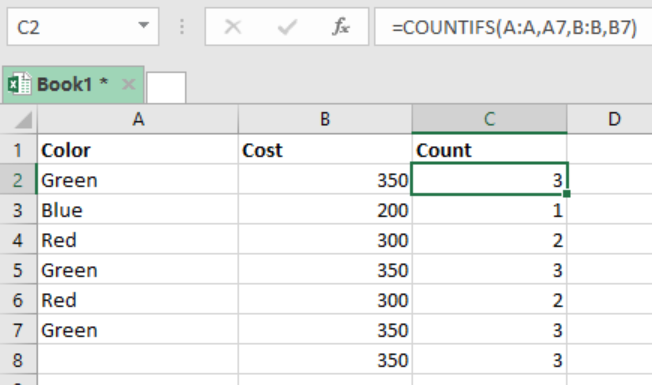Select cell B8 with value 350
The width and height of the screenshot is (652, 385).
point(325,359)
